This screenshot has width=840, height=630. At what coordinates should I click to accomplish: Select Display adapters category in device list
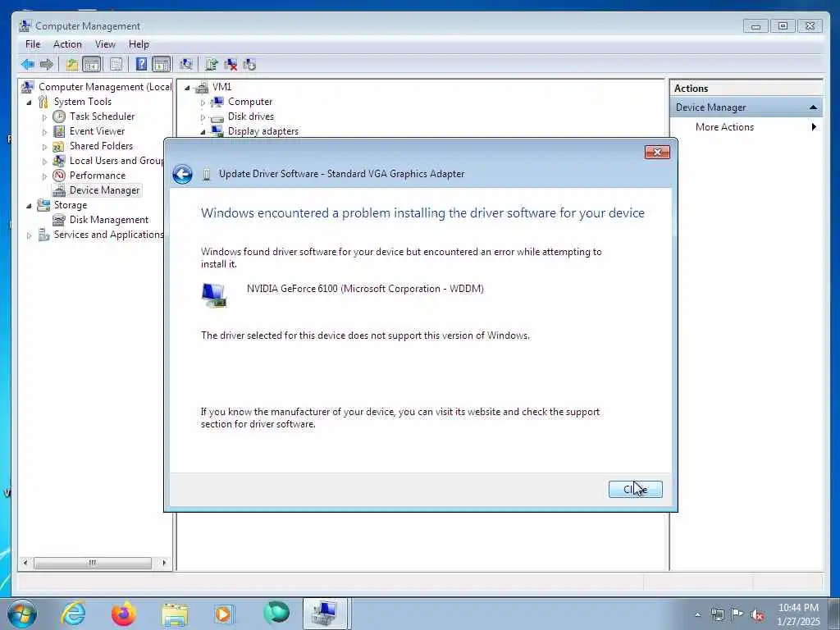(263, 131)
